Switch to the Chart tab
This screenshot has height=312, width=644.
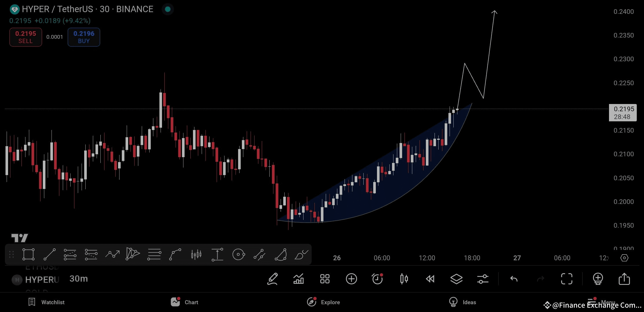pyautogui.click(x=185, y=302)
